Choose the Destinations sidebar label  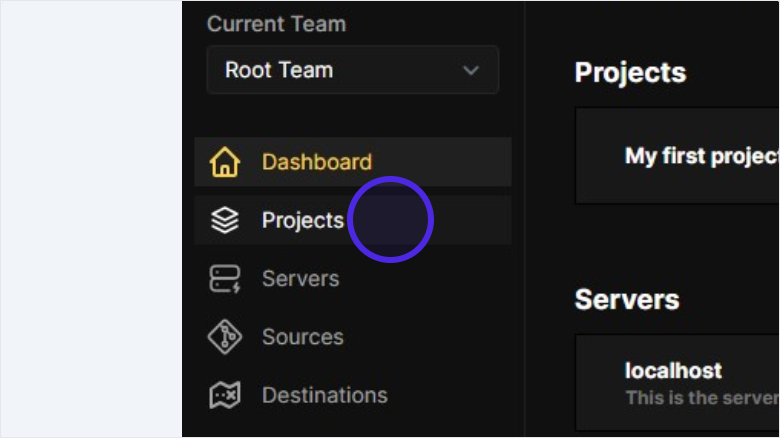[324, 395]
